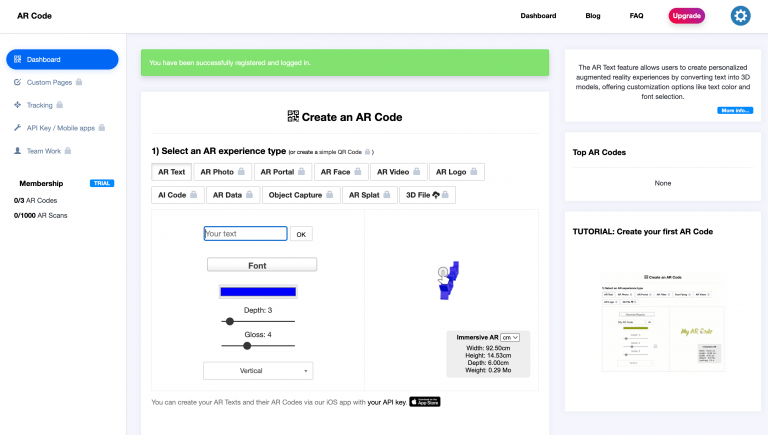Click the Tracking sidebar icon
Viewport: 768px width, 435px height.
[17, 104]
